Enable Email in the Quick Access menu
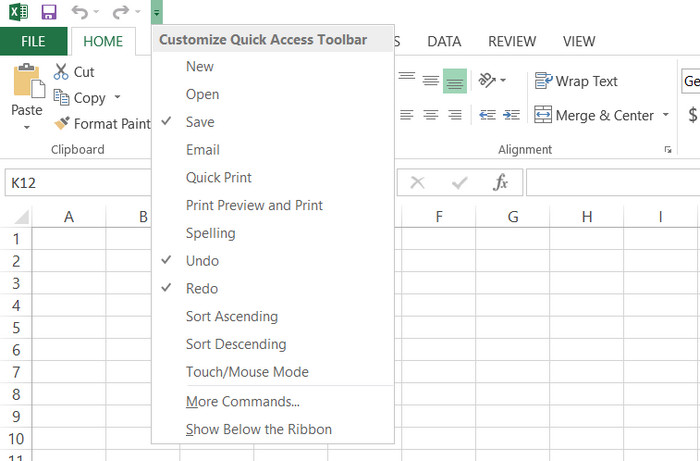This screenshot has width=700, height=461. coord(273,150)
